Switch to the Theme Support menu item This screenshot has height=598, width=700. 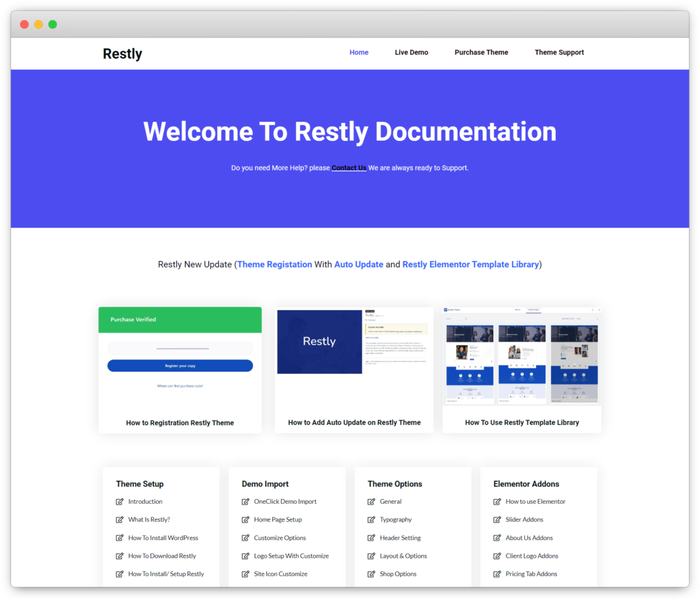tap(559, 52)
